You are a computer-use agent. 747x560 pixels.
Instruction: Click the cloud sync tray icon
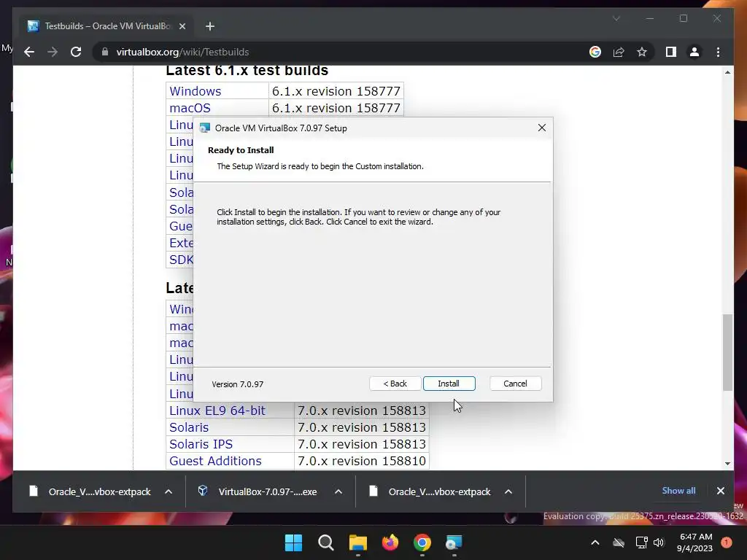pos(619,542)
